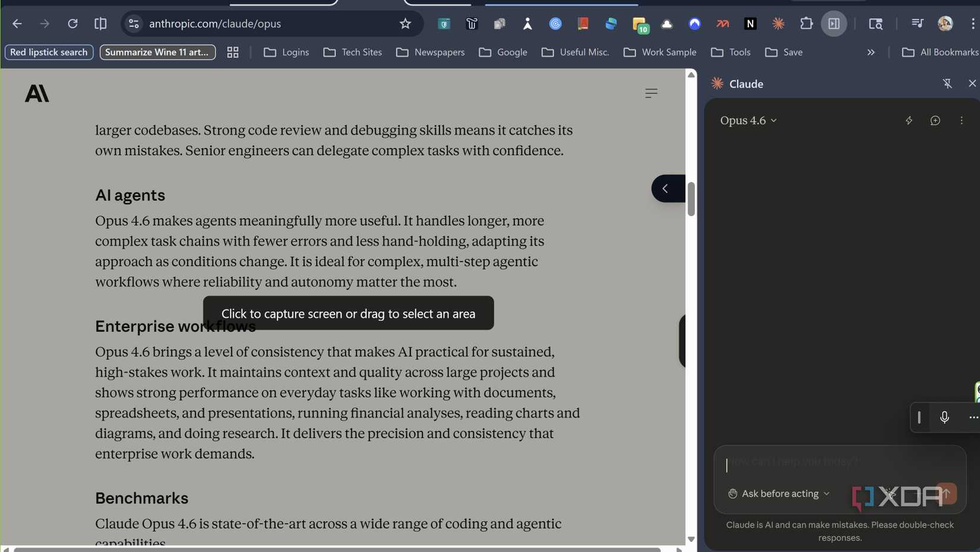980x552 pixels.
Task: Focus the Claude message input field
Action: 839,462
